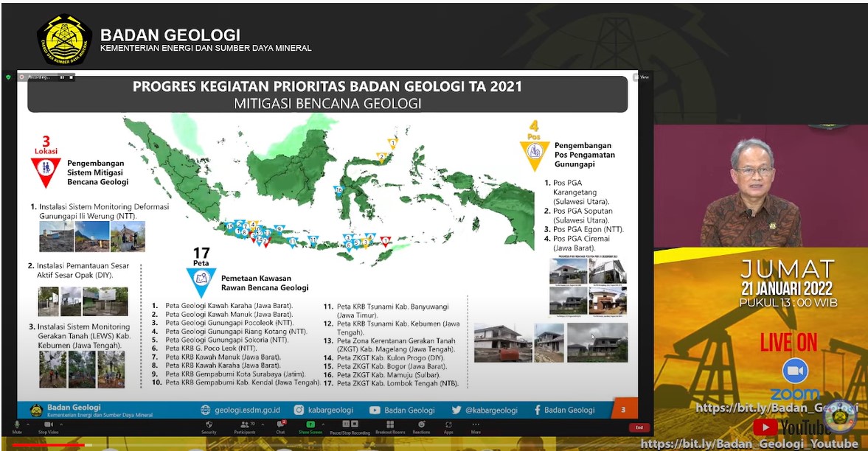Image resolution: width=868 pixels, height=451 pixels.
Task: Open video settings chevron beside Stop Video
Action: [x=61, y=425]
